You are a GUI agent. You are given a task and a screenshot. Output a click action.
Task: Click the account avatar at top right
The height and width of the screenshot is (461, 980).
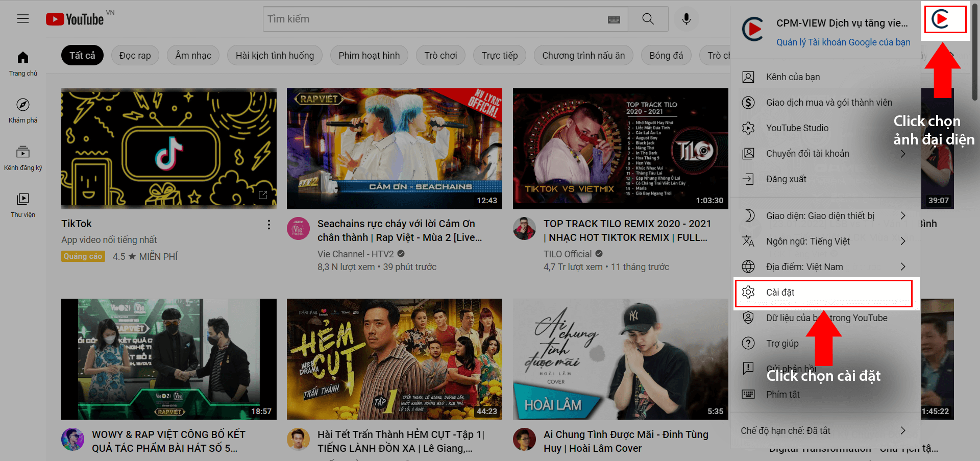[940, 19]
